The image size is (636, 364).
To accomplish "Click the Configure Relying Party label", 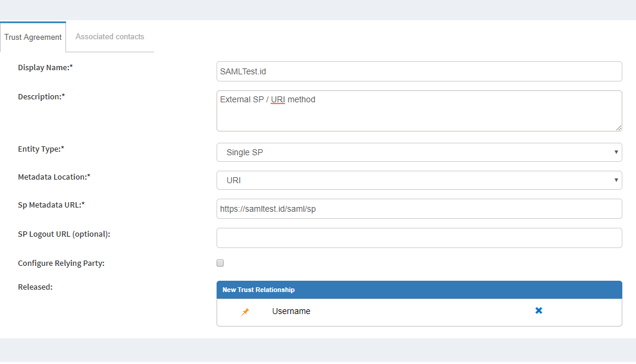I will pyautogui.click(x=61, y=263).
